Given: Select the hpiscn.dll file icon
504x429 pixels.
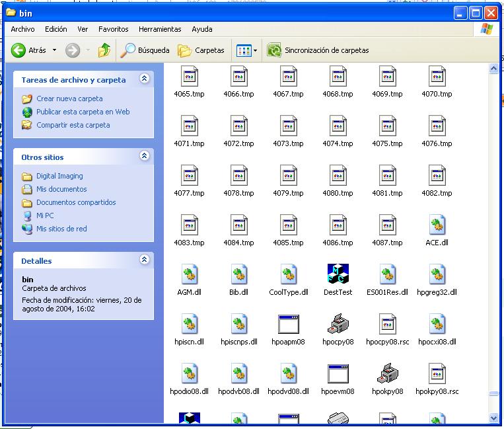Looking at the screenshot, I should click(x=190, y=323).
